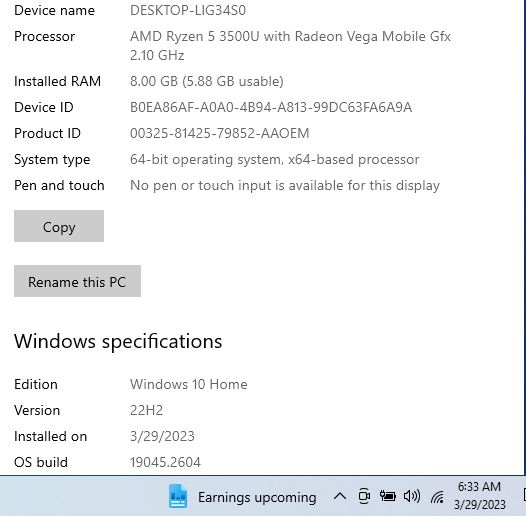Click the Device name value DESKTOP-LIG34S0
Viewport: 526px width, 516px height.
pos(188,10)
